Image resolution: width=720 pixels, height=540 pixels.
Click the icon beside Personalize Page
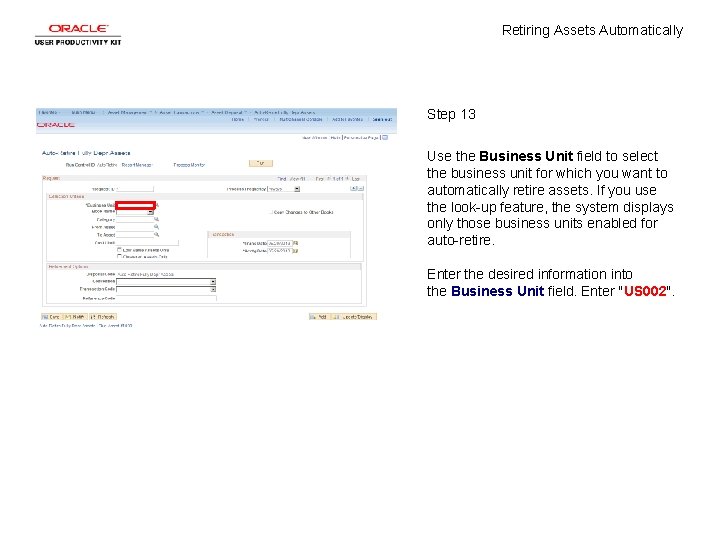(385, 137)
